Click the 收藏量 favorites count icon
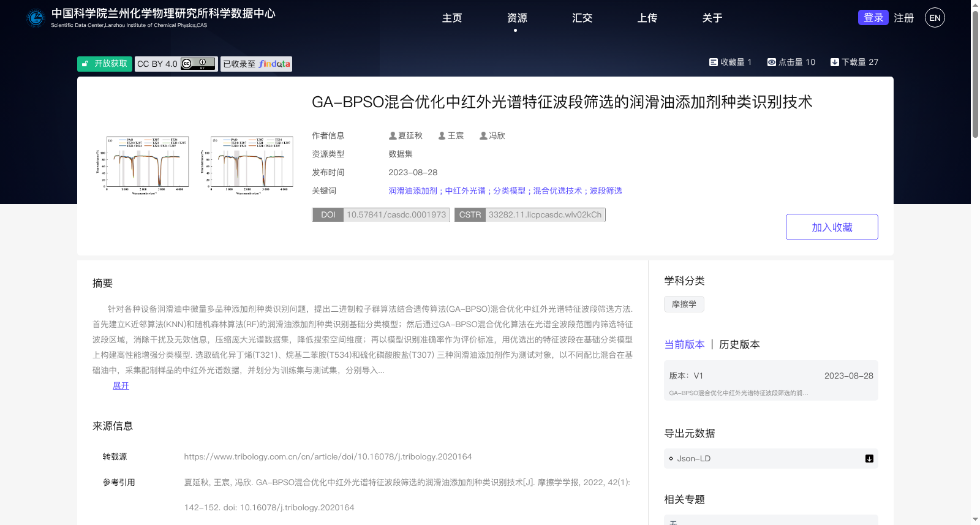The height and width of the screenshot is (525, 980). [x=714, y=62]
